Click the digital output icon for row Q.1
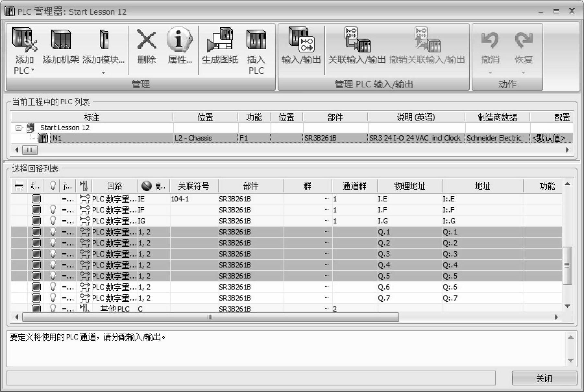Screen dimensions: 584x392 click(85, 232)
